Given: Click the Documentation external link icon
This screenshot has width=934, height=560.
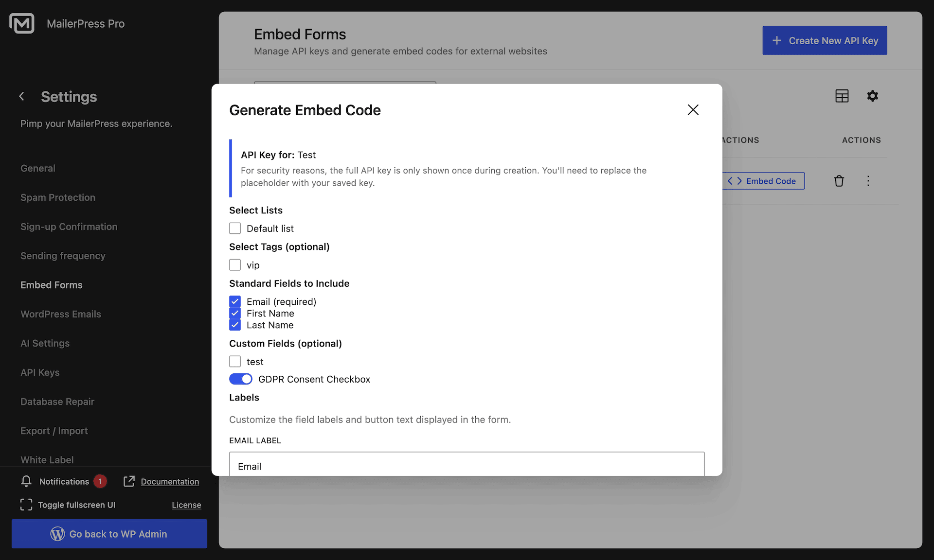Looking at the screenshot, I should click(x=129, y=481).
